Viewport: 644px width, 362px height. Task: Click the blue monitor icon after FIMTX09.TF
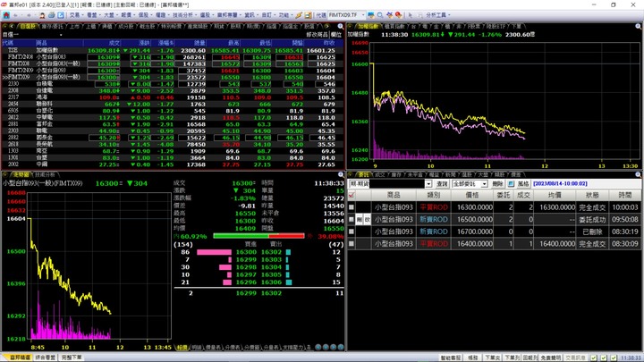coord(371,15)
